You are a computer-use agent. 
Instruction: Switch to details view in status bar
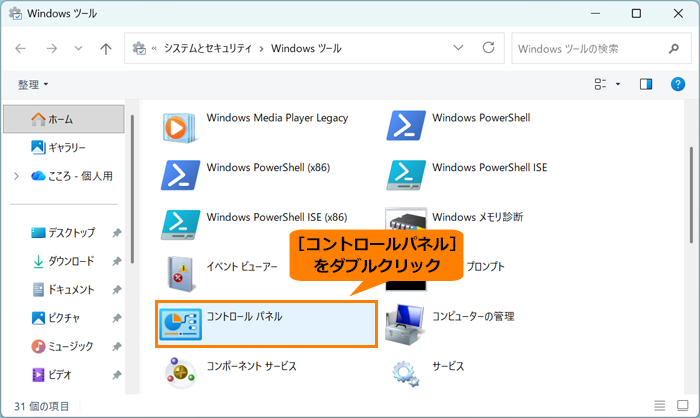coord(657,406)
